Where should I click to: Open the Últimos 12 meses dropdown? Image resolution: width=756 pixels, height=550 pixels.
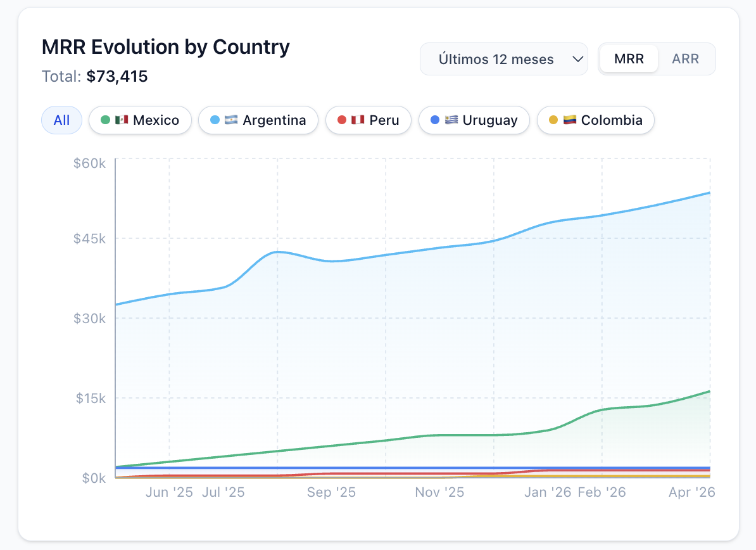coord(503,58)
